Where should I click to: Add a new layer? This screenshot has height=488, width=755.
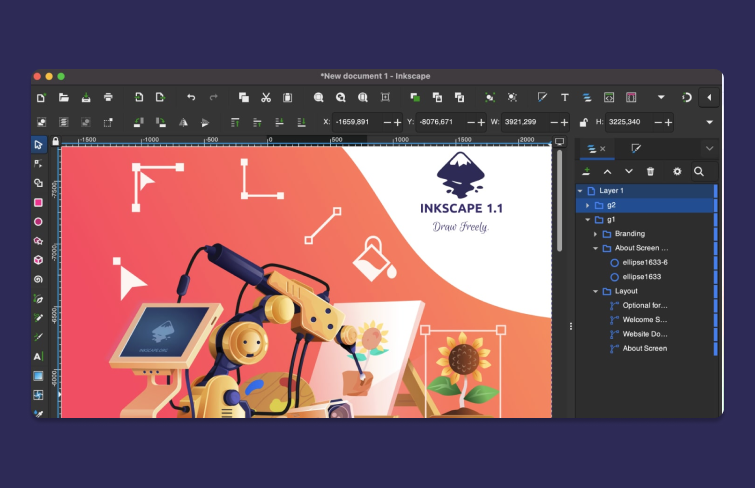pos(586,171)
